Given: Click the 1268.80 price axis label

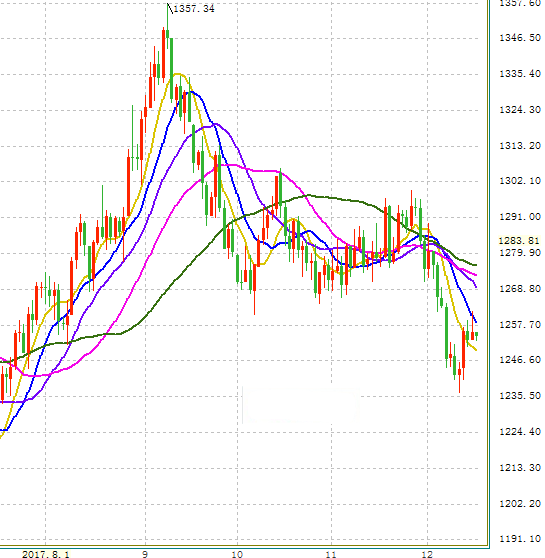Looking at the screenshot, I should click(x=520, y=289).
